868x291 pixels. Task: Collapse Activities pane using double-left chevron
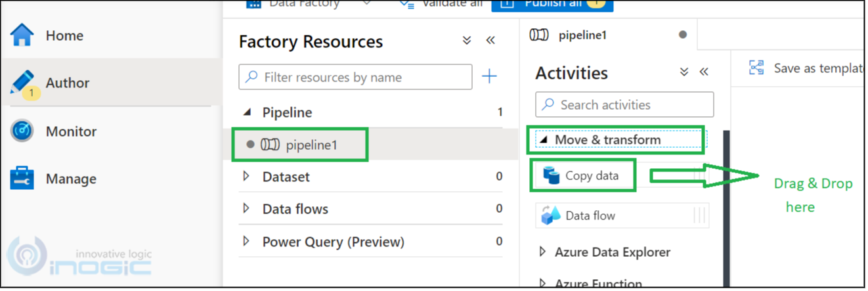click(704, 72)
